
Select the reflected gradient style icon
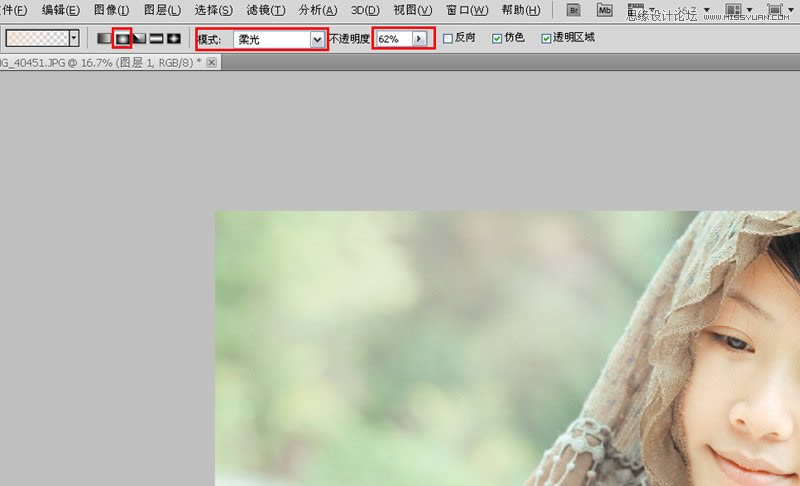157,38
